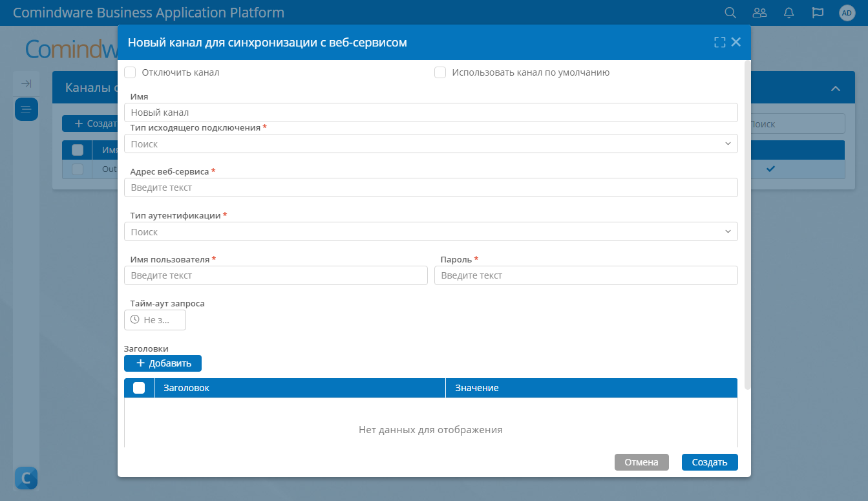Collapse the channels panel with chevron
Image resolution: width=868 pixels, height=501 pixels.
(835, 88)
